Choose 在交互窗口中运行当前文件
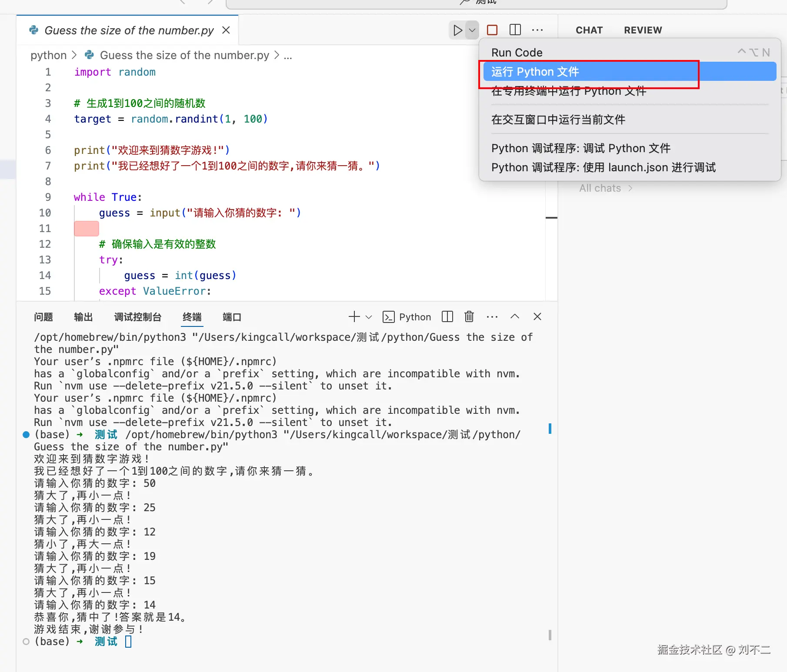Image resolution: width=787 pixels, height=672 pixels. [630, 120]
